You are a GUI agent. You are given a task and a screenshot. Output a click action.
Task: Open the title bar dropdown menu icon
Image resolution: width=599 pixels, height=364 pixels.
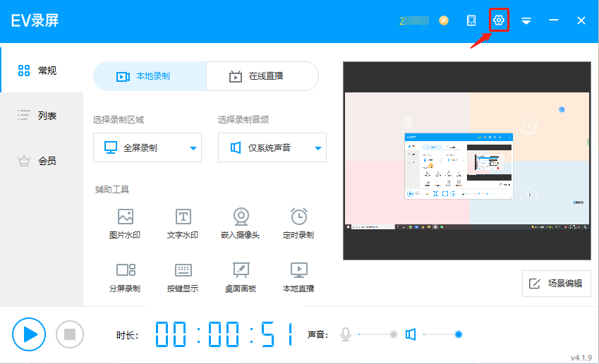click(526, 20)
